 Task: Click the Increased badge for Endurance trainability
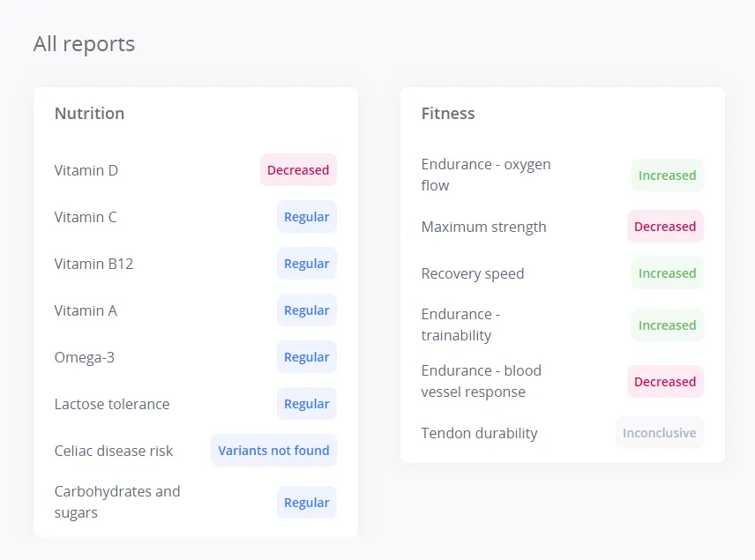point(667,325)
